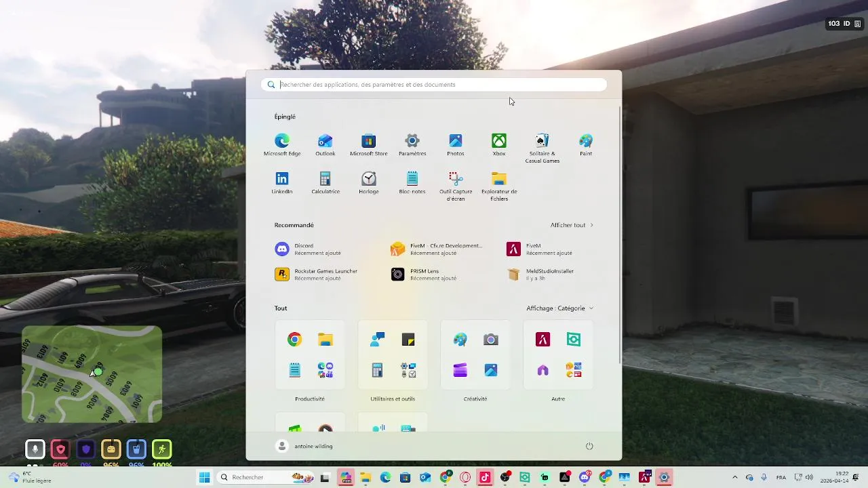Toggle the microphone HUD icon in game
The height and width of the screenshot is (488, 868).
click(35, 449)
